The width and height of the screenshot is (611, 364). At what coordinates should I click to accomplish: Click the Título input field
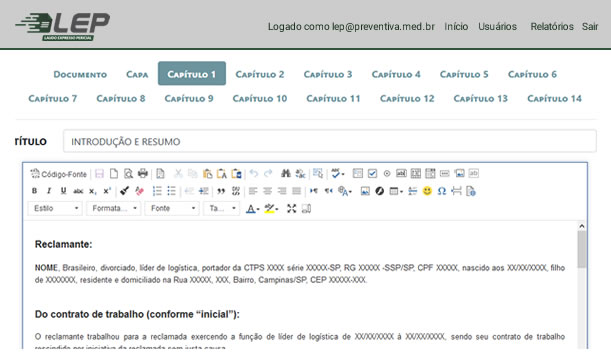tap(330, 141)
